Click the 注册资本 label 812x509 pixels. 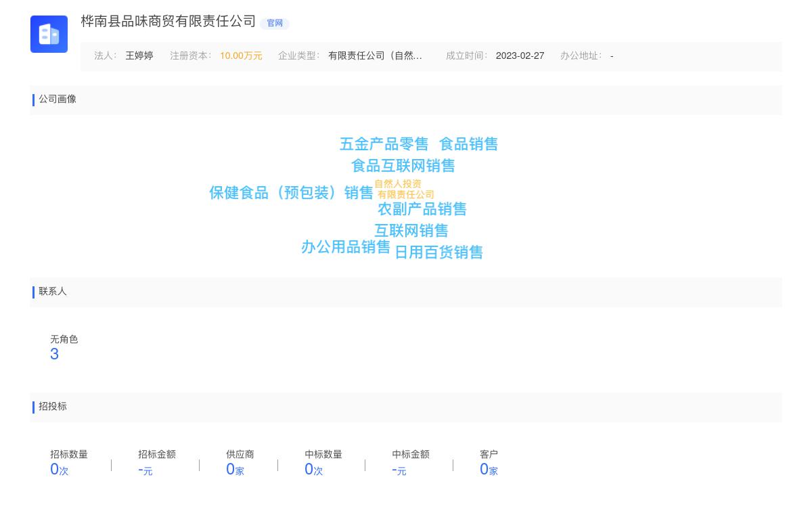pos(190,56)
